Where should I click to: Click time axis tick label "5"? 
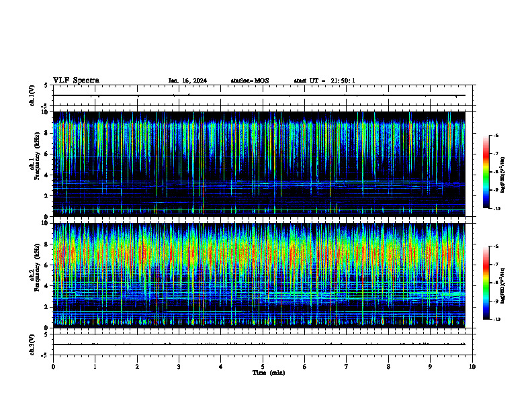pos(263,367)
